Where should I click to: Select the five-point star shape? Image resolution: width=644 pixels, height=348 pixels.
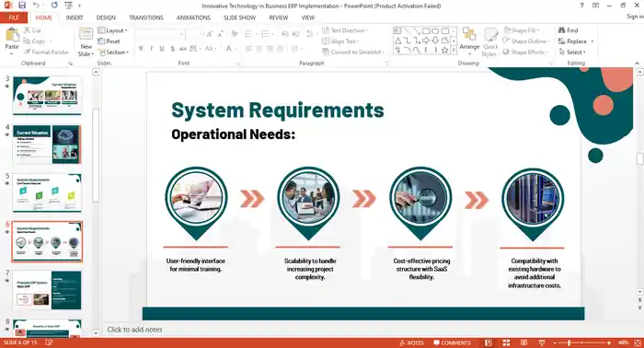[444, 50]
